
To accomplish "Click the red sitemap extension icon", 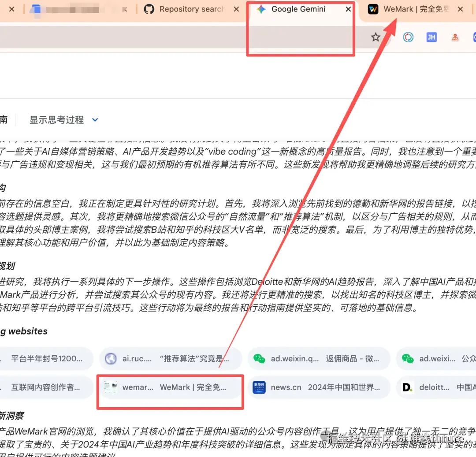I will 455,37.
